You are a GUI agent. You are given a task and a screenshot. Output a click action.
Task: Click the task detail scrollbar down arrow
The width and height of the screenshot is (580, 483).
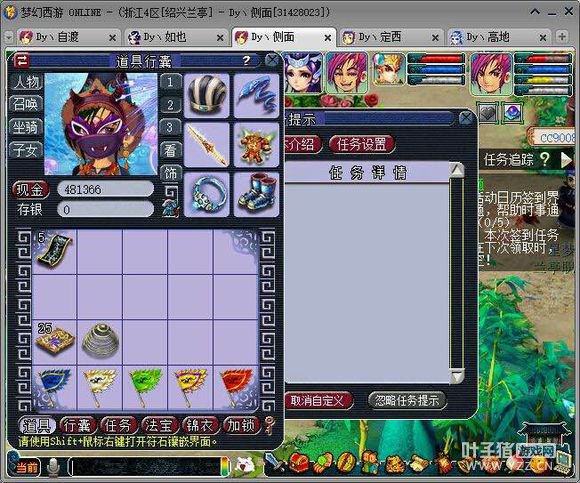coord(456,376)
